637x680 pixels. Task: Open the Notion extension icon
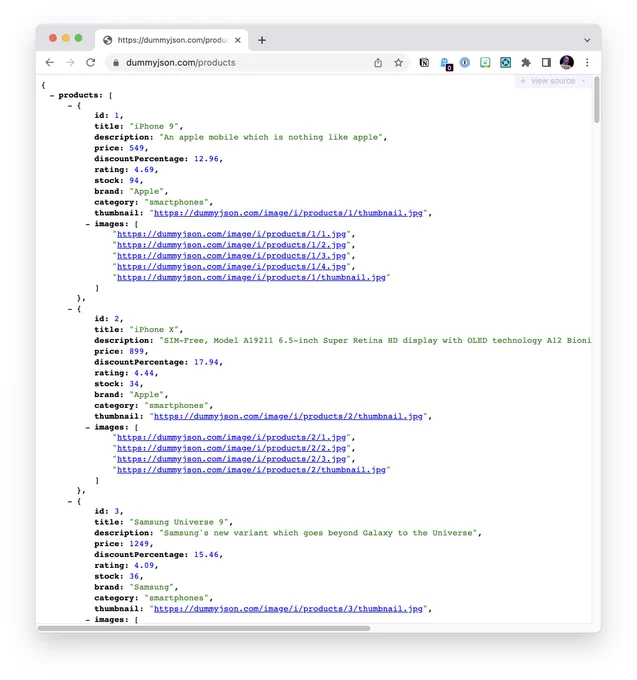424,63
